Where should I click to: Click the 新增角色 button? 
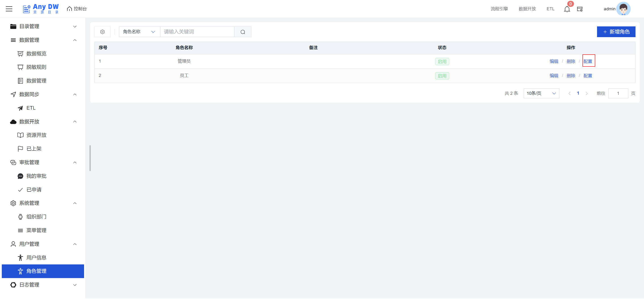point(616,32)
